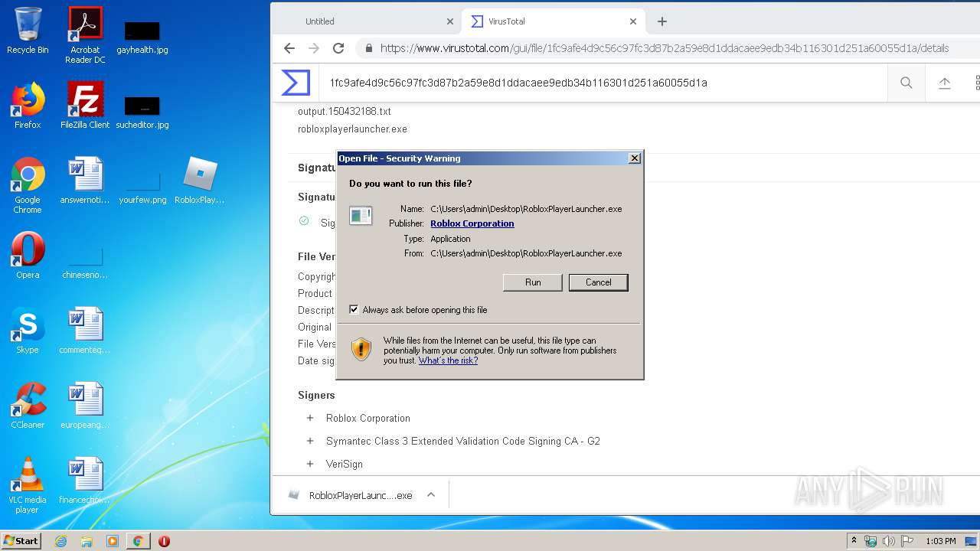This screenshot has width=980, height=551.
Task: Open Google Chrome desktop shortcut
Action: (x=28, y=185)
